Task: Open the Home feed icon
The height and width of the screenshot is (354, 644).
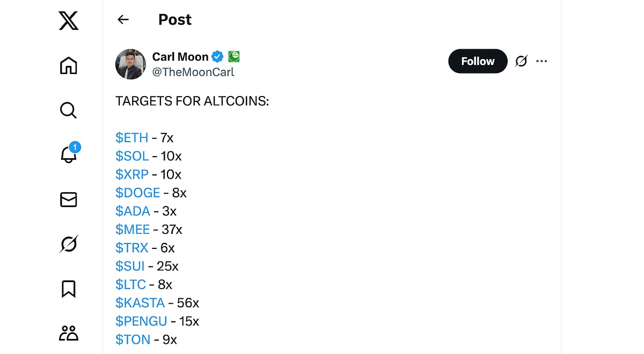Action: pyautogui.click(x=68, y=65)
